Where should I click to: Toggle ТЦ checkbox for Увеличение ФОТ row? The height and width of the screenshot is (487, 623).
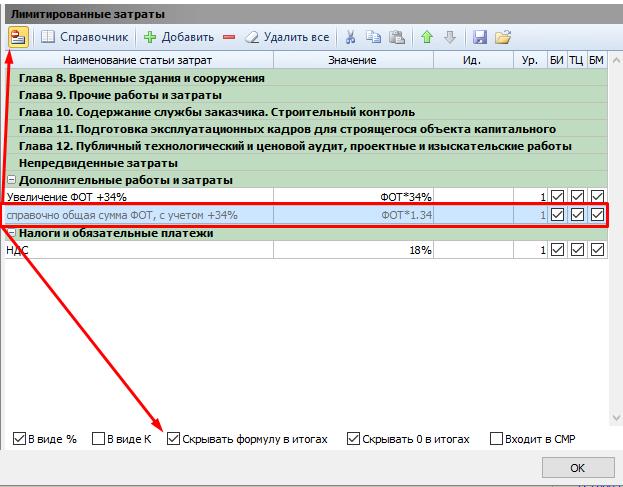tap(577, 196)
